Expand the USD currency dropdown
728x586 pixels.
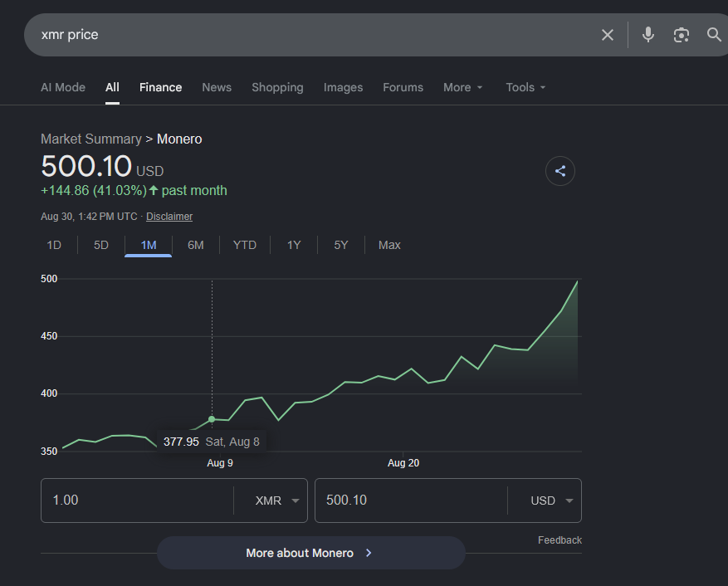point(569,501)
